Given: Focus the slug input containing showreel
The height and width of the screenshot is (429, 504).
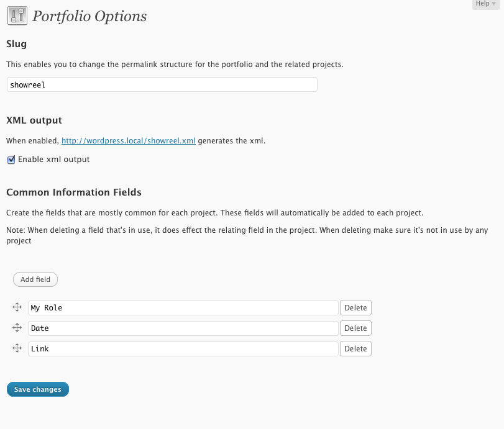Looking at the screenshot, I should (x=162, y=84).
